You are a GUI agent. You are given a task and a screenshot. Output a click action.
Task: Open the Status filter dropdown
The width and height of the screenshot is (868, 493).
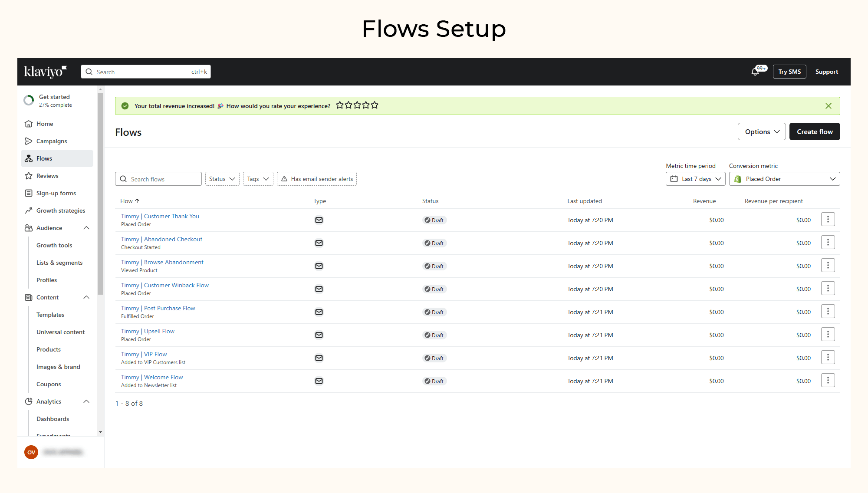[x=222, y=179]
